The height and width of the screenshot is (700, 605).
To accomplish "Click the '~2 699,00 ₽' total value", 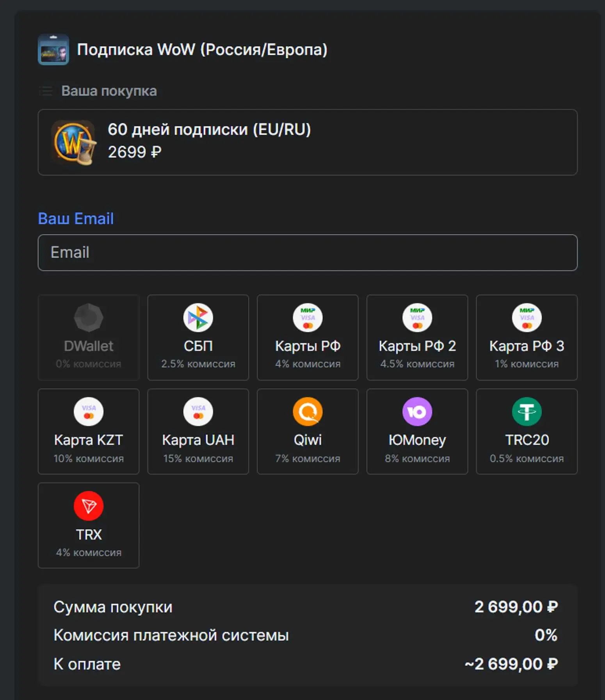I will [x=511, y=664].
